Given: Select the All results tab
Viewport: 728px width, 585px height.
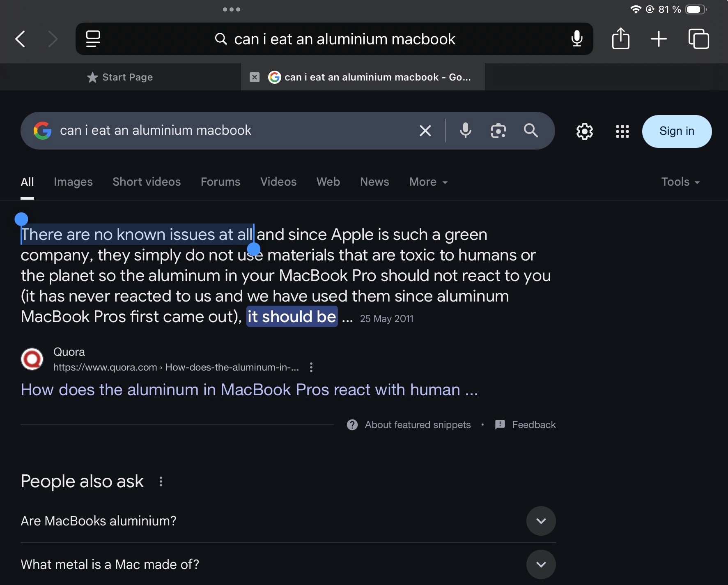Looking at the screenshot, I should point(27,182).
